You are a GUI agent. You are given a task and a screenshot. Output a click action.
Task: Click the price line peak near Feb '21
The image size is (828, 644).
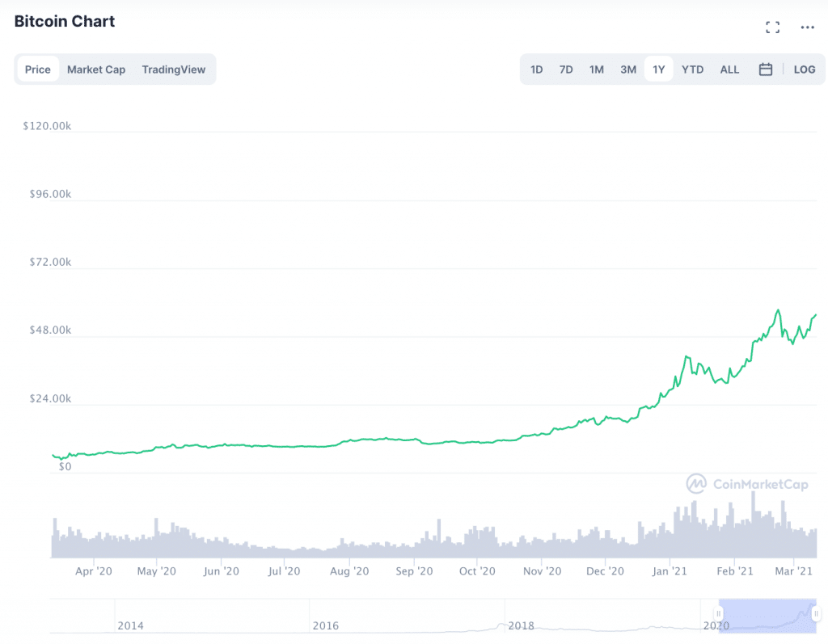tap(778, 310)
